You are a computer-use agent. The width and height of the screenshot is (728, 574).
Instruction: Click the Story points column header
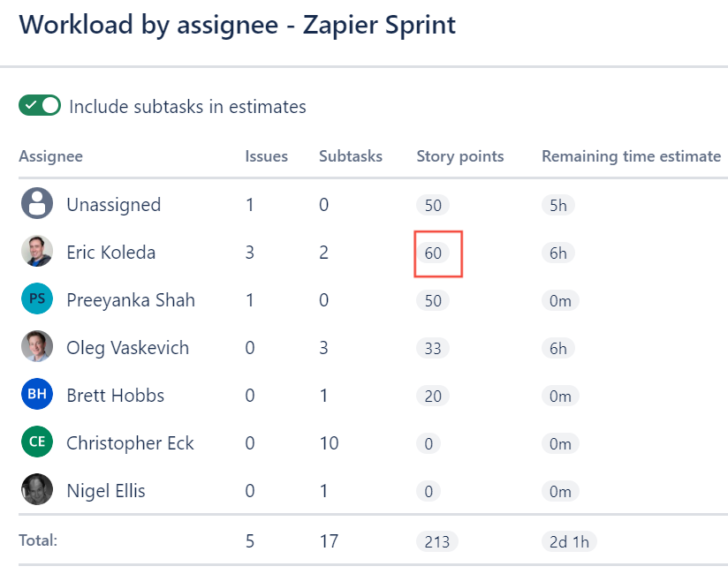459,156
